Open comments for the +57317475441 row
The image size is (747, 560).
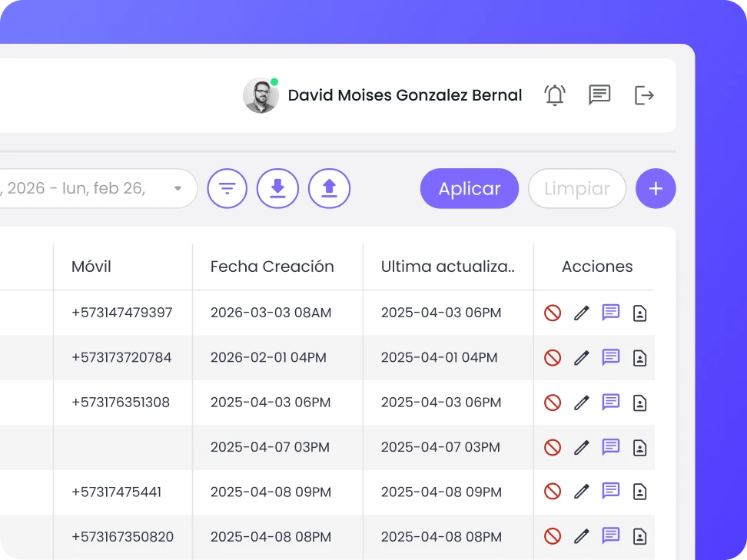point(611,492)
